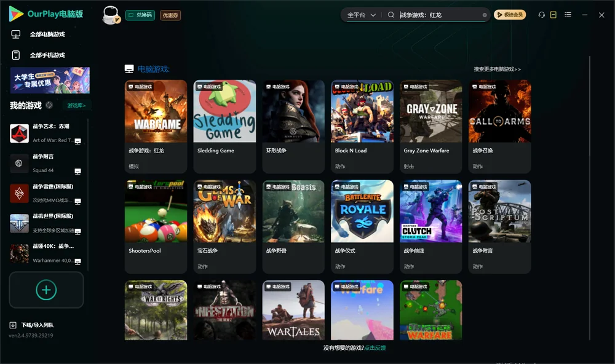Open the 战争野兽 game card
The width and height of the screenshot is (615, 364).
click(x=293, y=226)
